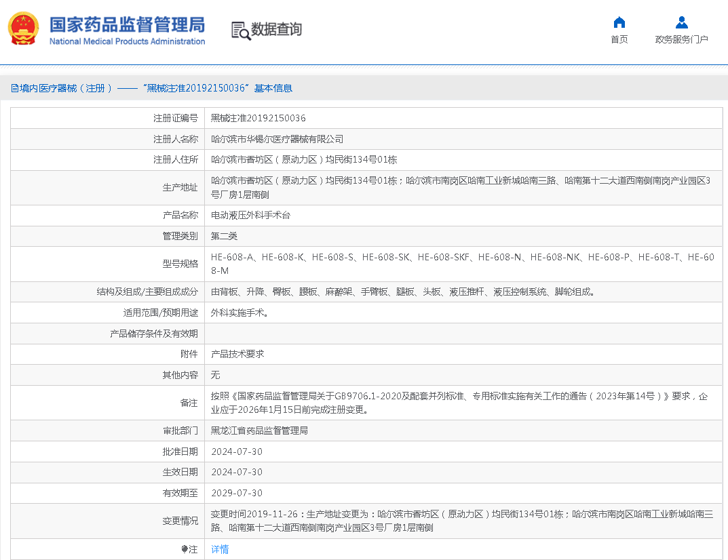Open the 政务服务门户 menu label

[x=681, y=39]
